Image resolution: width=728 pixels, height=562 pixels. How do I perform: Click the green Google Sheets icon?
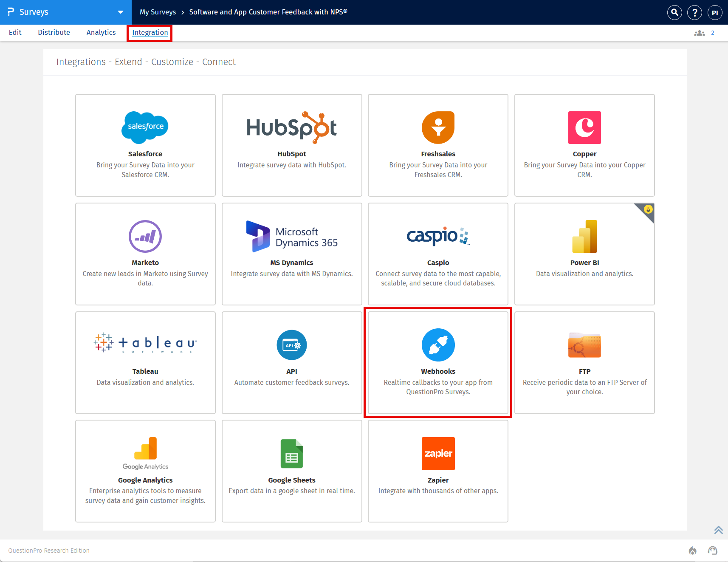coord(292,454)
